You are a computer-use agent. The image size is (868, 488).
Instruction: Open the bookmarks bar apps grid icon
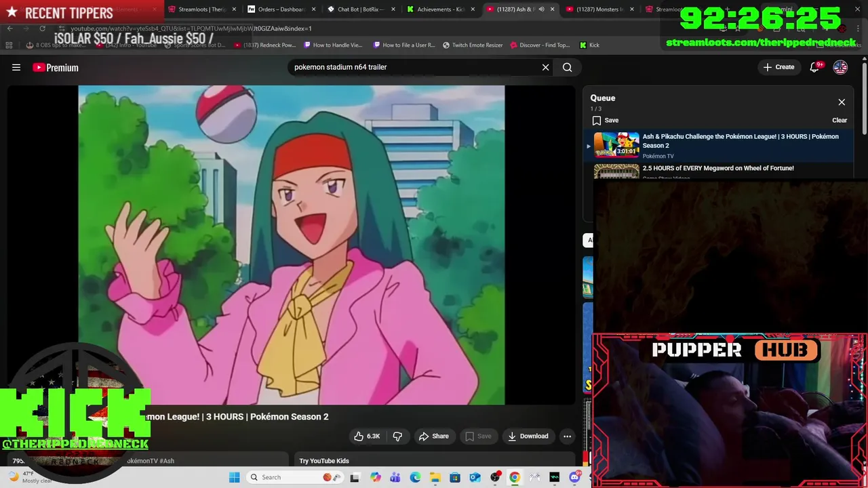click(x=9, y=45)
